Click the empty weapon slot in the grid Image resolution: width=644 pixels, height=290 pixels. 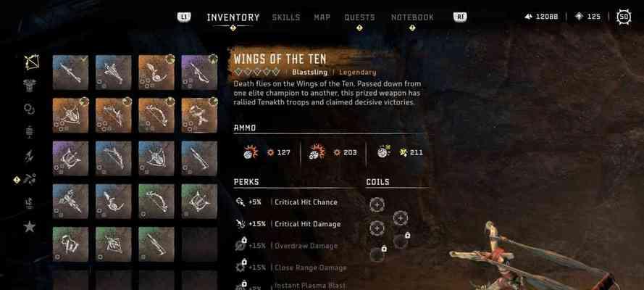coord(199,244)
